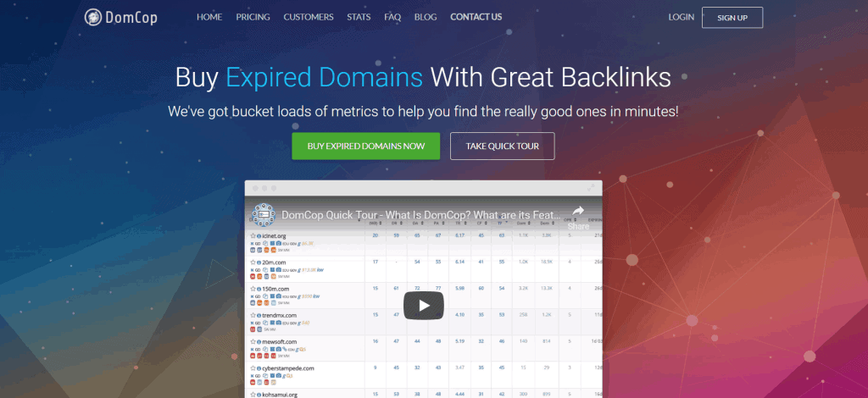Click the star icon beside mewsoft.com

pyautogui.click(x=253, y=342)
